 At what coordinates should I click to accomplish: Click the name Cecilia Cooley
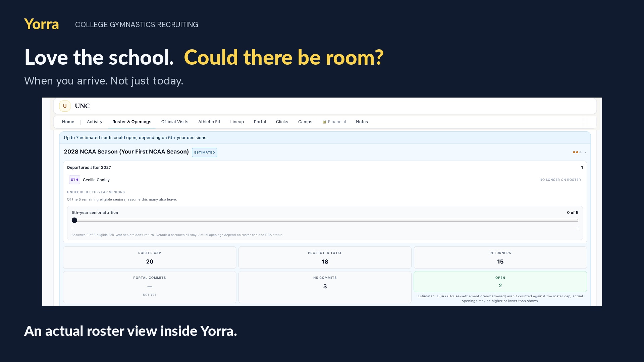(96, 180)
